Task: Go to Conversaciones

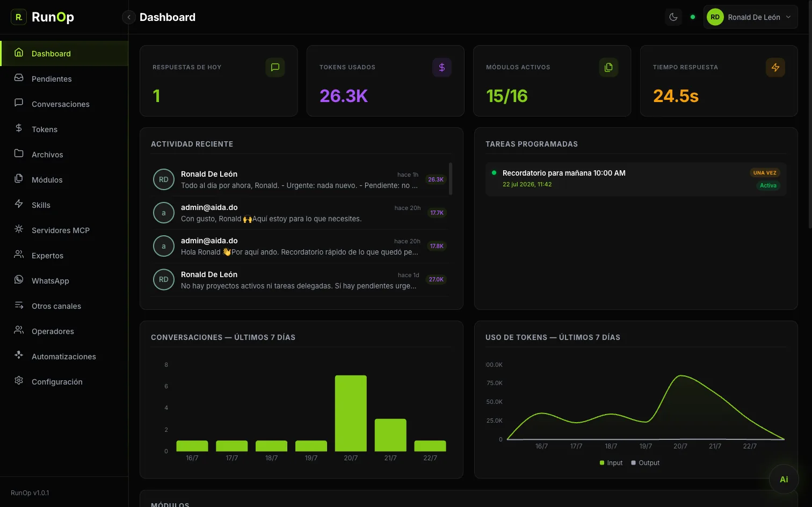Action: coord(64,104)
